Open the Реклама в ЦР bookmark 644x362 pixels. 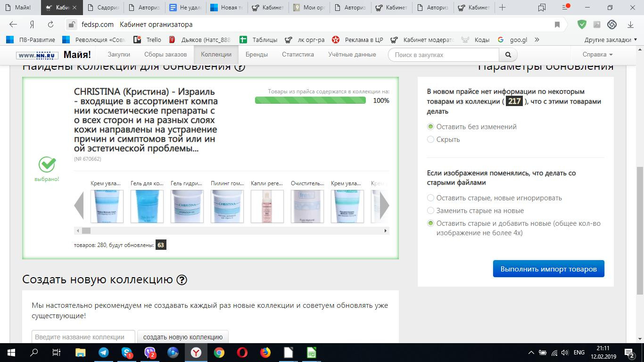(357, 40)
